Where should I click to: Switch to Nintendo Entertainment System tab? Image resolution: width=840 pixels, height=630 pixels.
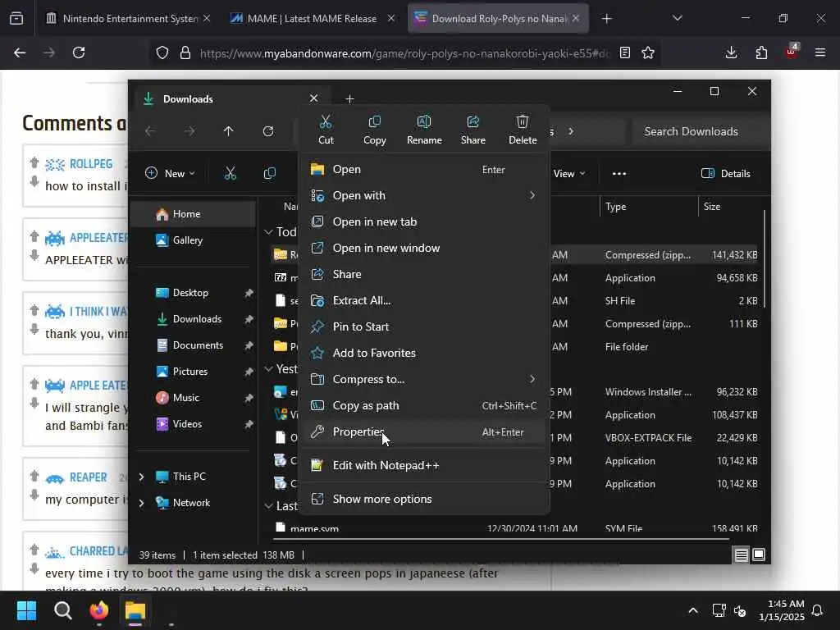(128, 19)
